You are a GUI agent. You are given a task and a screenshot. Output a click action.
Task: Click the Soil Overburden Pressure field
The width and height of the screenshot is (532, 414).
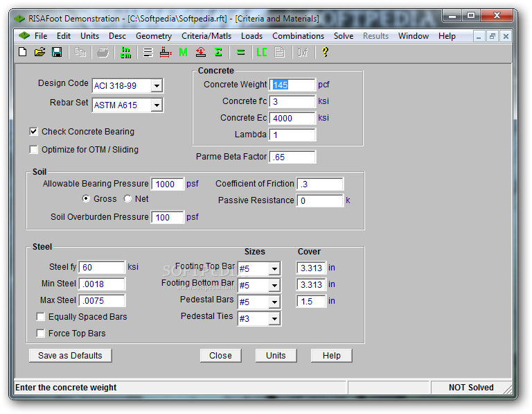pos(168,217)
